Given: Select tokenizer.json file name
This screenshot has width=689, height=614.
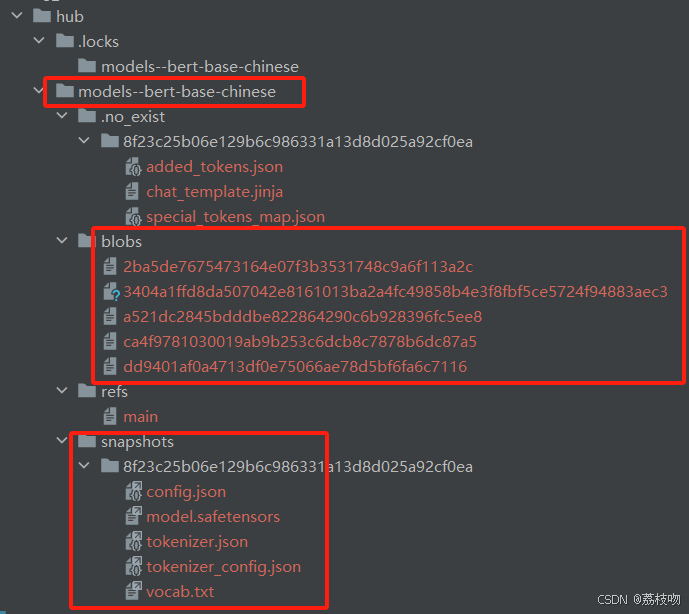Looking at the screenshot, I should (x=197, y=542).
